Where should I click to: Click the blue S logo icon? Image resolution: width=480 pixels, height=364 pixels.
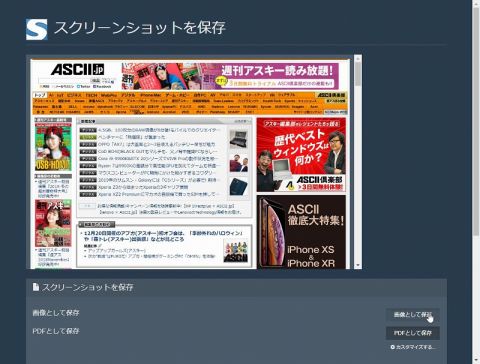(37, 29)
